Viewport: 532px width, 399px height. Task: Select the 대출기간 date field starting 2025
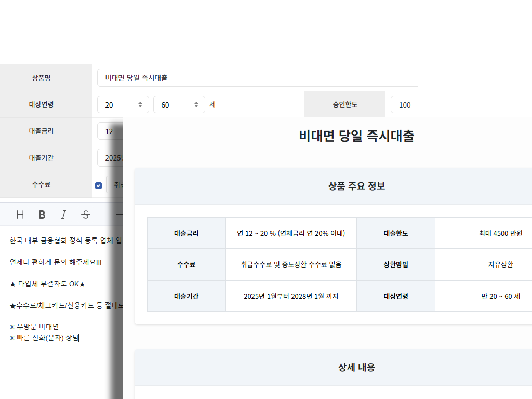tap(109, 158)
